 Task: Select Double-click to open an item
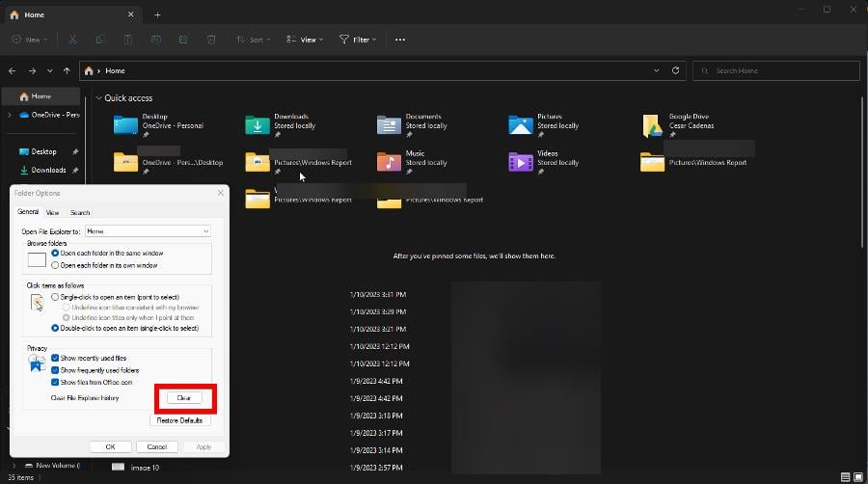[55, 328]
